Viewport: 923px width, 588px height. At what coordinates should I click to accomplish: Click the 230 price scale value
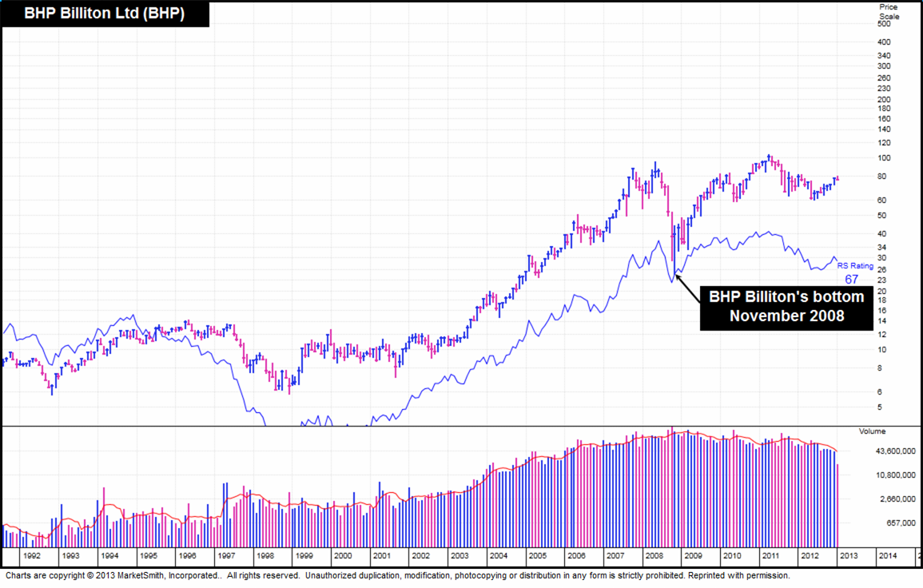point(884,89)
